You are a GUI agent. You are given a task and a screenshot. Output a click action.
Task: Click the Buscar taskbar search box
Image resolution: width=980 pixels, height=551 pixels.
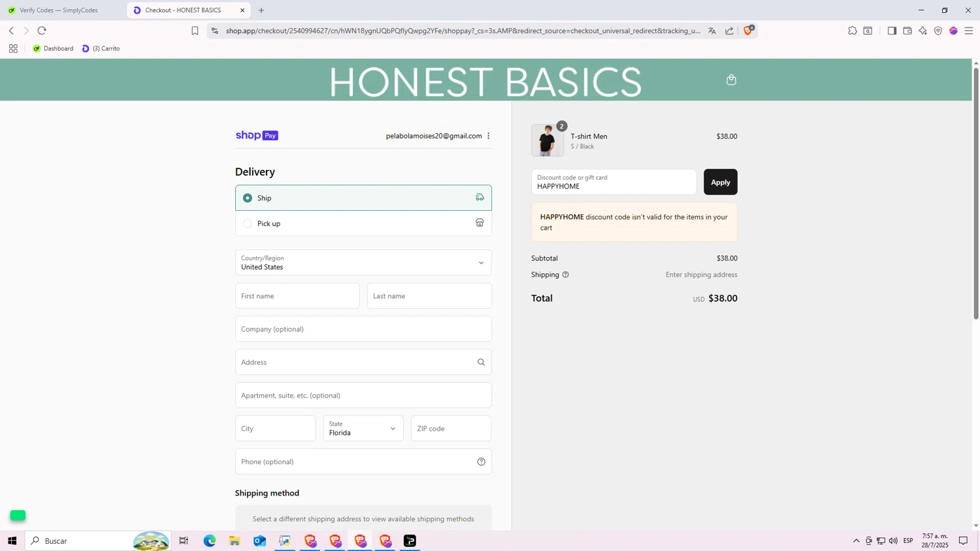click(x=98, y=541)
